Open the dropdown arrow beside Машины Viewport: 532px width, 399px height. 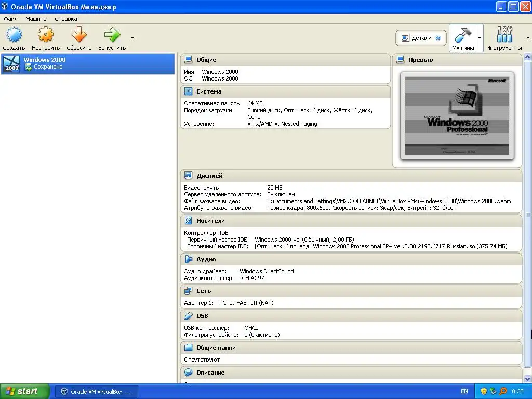[x=480, y=38]
